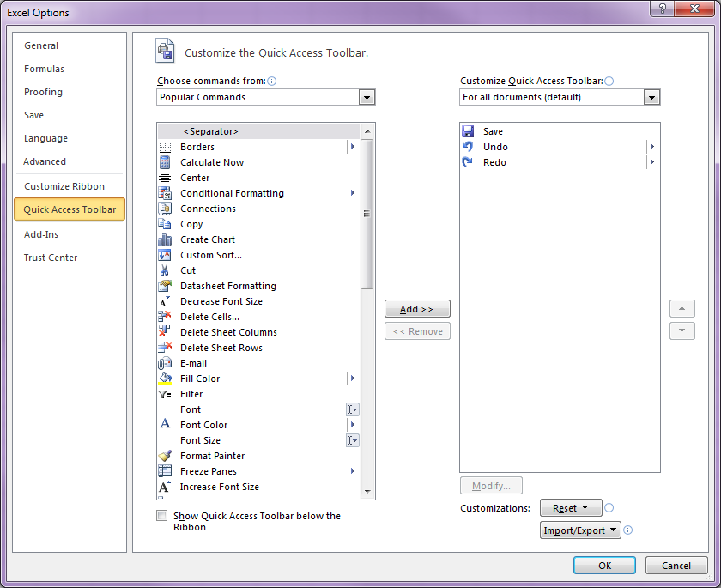Switch to Customize Ribbon category
The height and width of the screenshot is (588, 721).
(x=64, y=186)
